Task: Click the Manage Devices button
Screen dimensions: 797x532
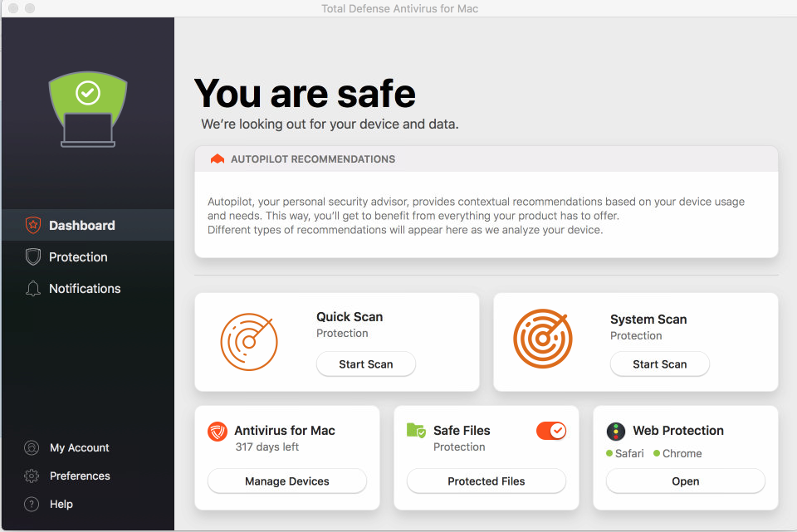Action: point(287,481)
